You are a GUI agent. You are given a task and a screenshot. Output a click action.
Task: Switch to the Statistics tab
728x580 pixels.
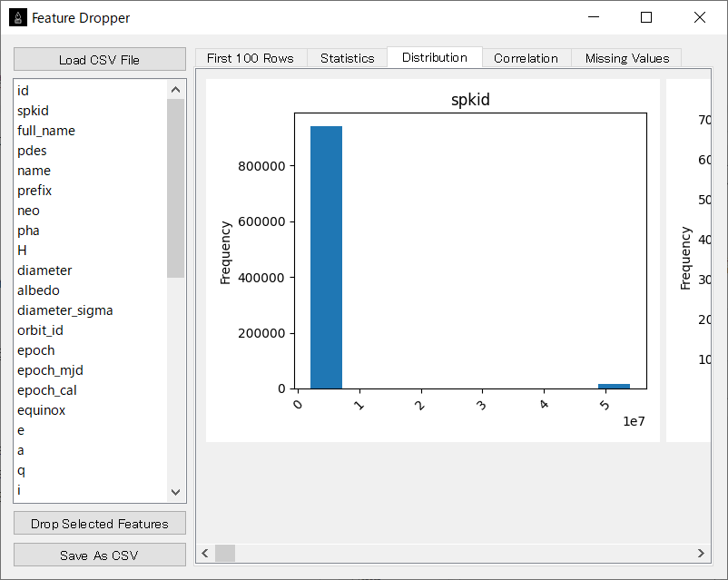tap(347, 58)
